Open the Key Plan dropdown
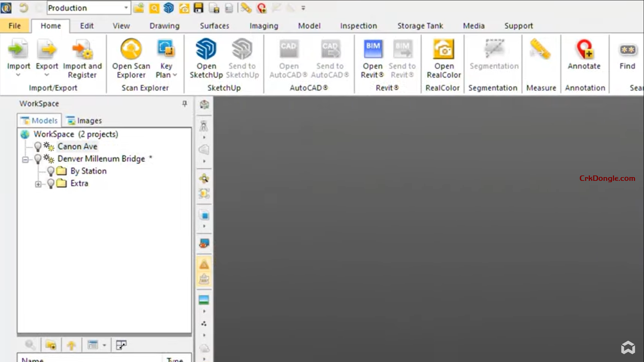The image size is (644, 362). tap(175, 75)
